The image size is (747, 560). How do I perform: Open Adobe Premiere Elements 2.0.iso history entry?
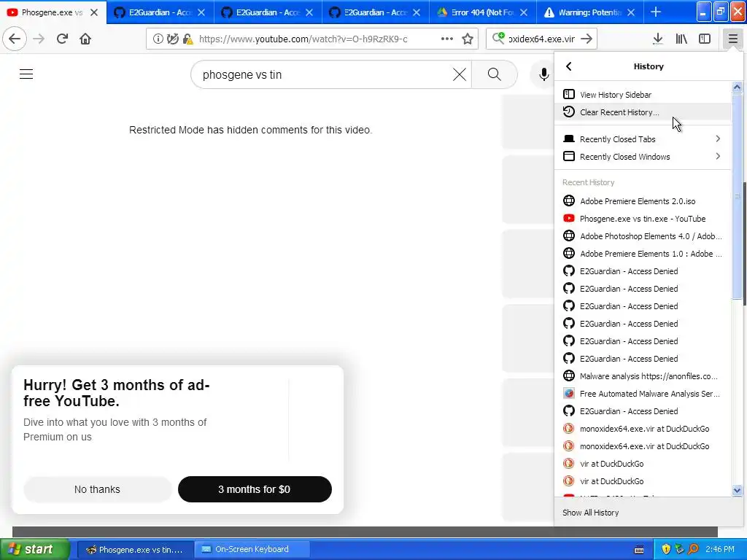coord(642,201)
